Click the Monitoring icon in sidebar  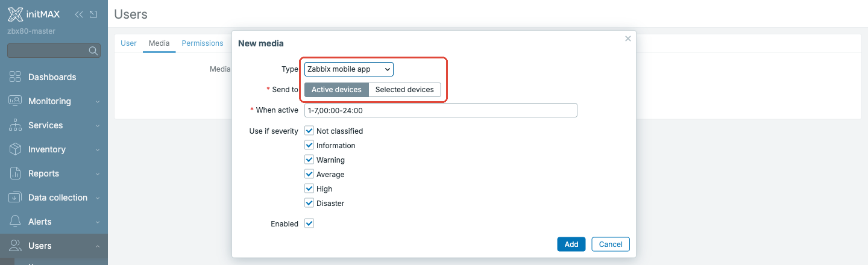[x=15, y=101]
